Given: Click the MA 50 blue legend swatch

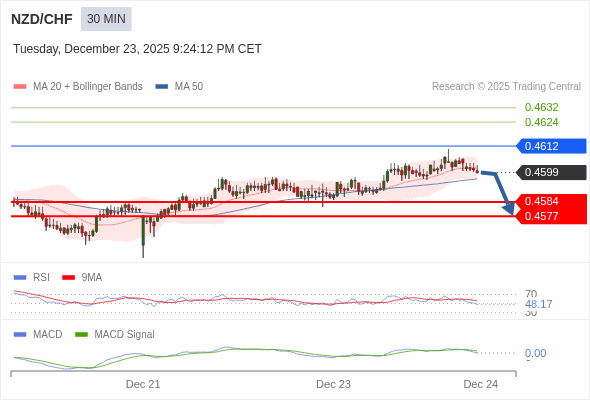Looking at the screenshot, I should pos(162,87).
